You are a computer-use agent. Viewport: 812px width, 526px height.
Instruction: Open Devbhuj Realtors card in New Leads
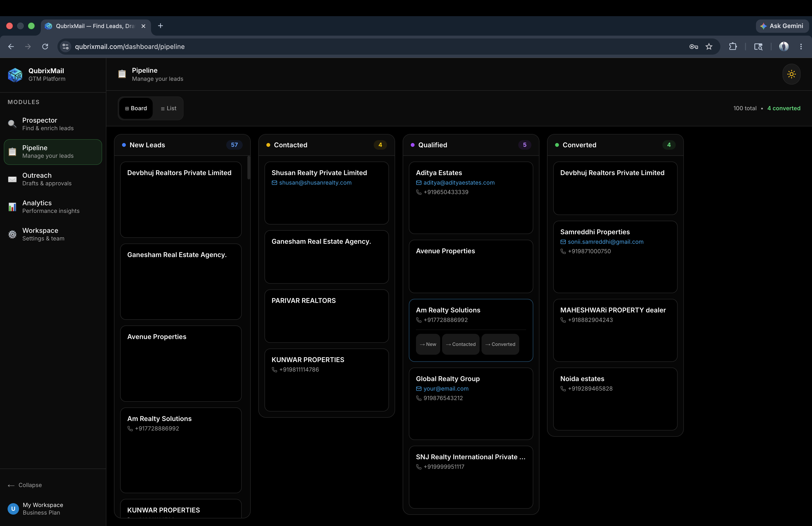pos(181,200)
